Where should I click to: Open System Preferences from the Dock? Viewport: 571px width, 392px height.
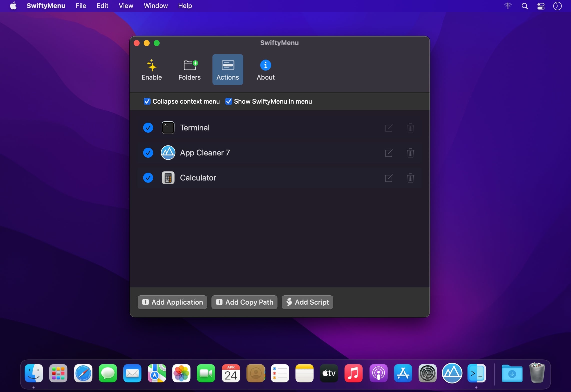[x=428, y=373]
